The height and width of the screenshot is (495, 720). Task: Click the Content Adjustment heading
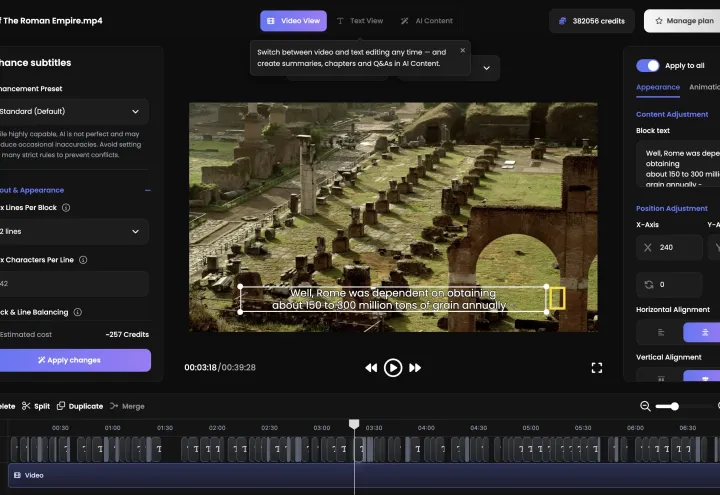(x=672, y=114)
